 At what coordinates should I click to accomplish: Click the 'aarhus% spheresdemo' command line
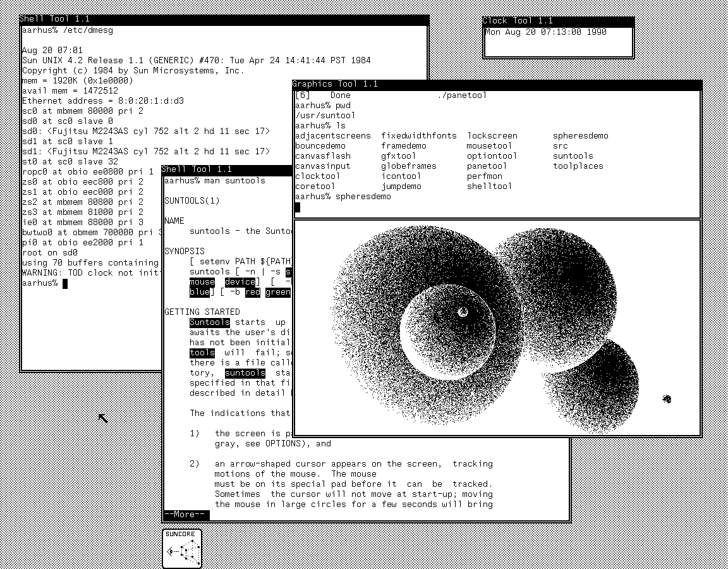343,197
